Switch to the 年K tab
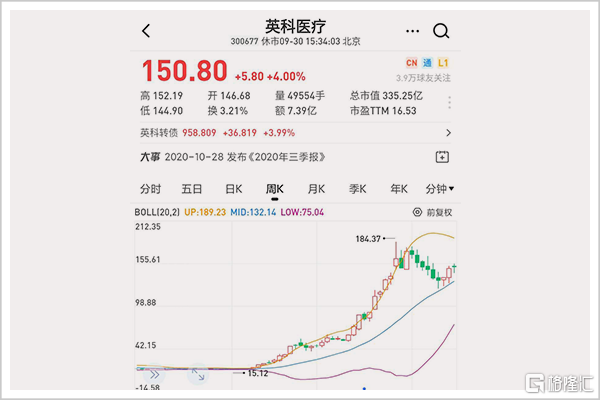 [399, 189]
